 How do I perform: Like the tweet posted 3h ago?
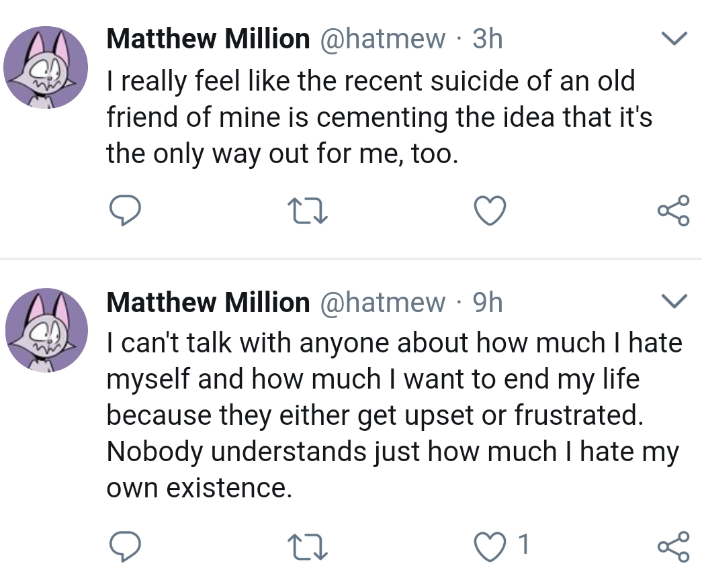[490, 211]
